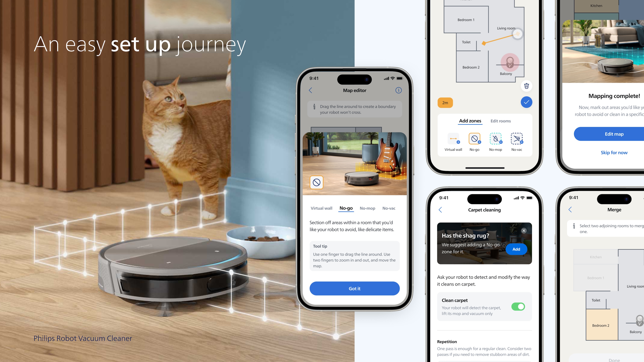Dismiss the shag rug carpet suggestion
The width and height of the screenshot is (644, 362).
tap(524, 230)
